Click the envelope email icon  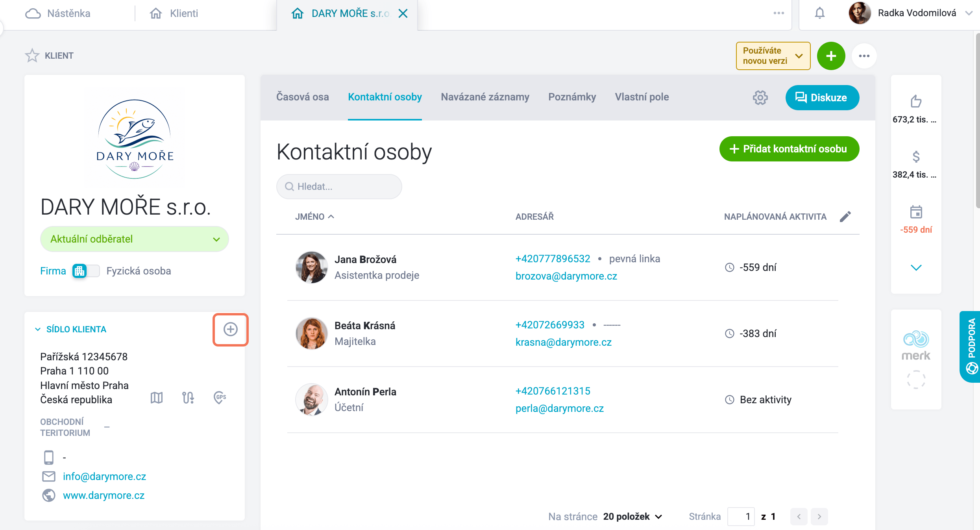[x=49, y=476]
